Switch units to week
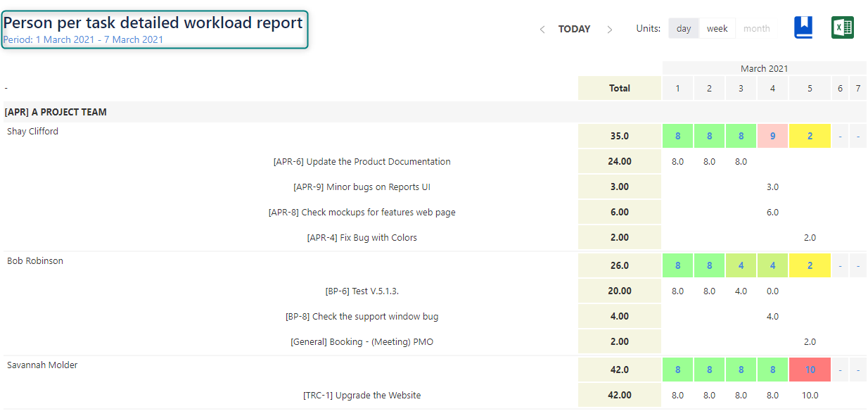The width and height of the screenshot is (868, 416). tap(717, 29)
